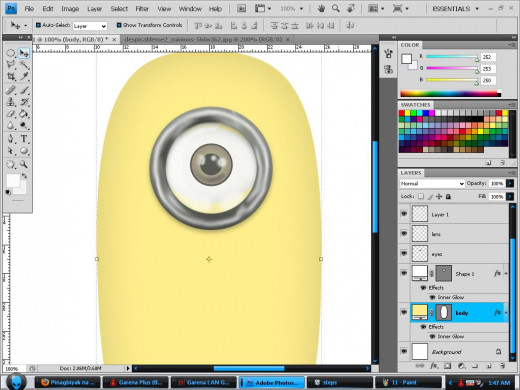Click Rotate View tool in application bar
Screen dimensions: 520x390
point(351,9)
